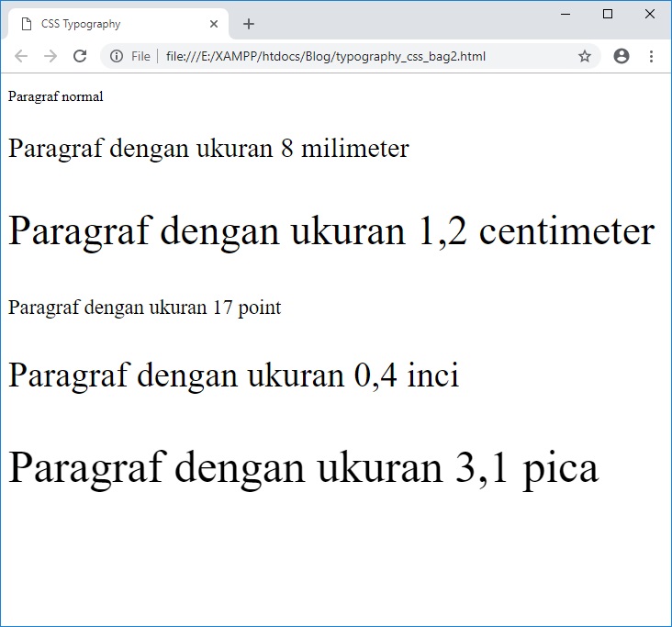Go back to the previous page
Screen dimensions: 672x627
click(x=21, y=56)
